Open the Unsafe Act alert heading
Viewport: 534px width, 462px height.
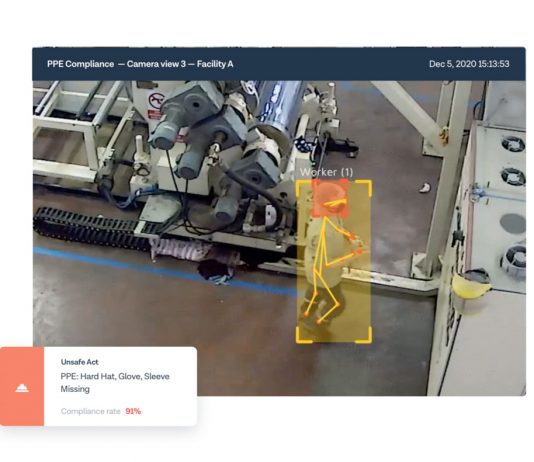click(80, 362)
